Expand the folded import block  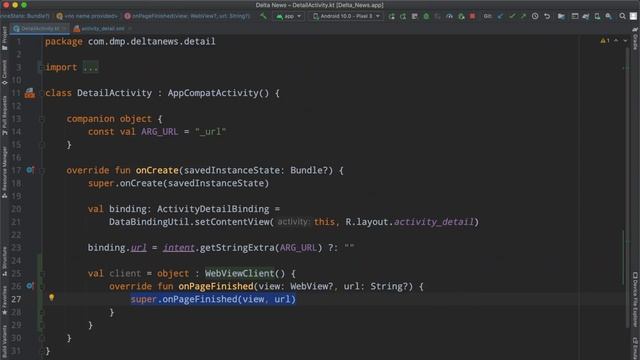[41, 67]
